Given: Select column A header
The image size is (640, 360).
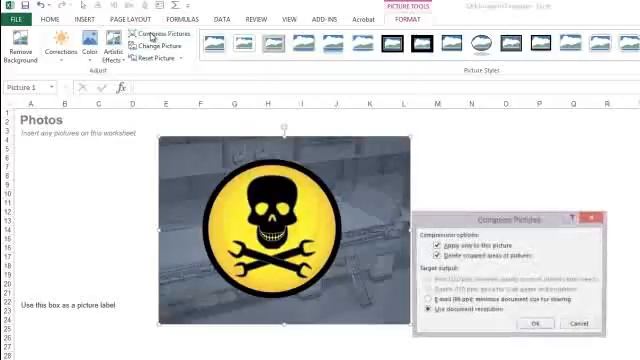Looking at the screenshot, I should point(31,104).
